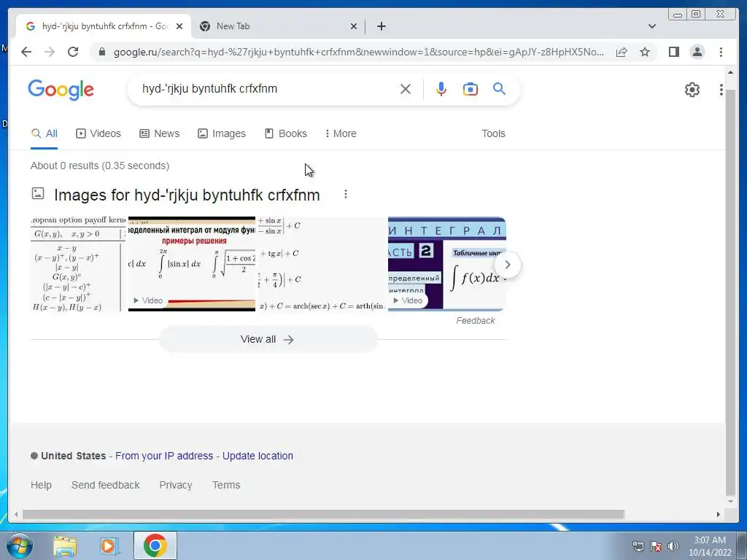Reload the current page

pos(73,52)
